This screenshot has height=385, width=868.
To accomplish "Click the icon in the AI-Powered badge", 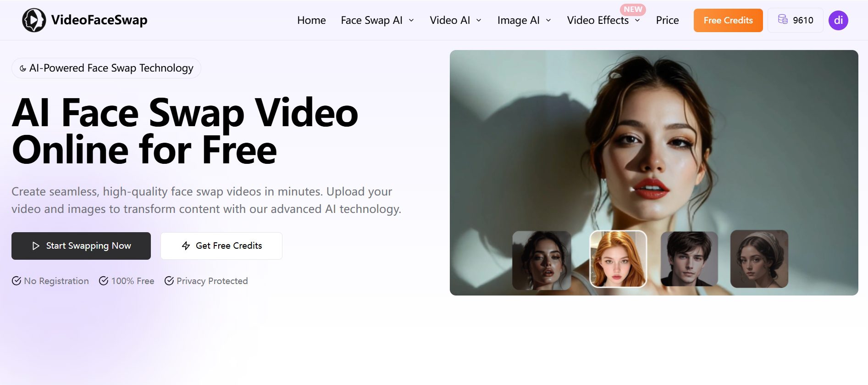I will point(22,68).
